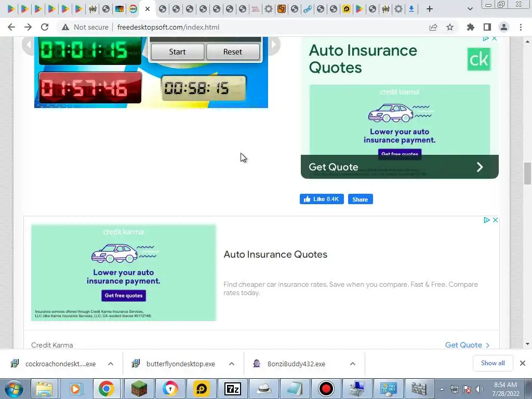Click the Not secure warning icon
The image size is (532, 399).
coord(65,27)
